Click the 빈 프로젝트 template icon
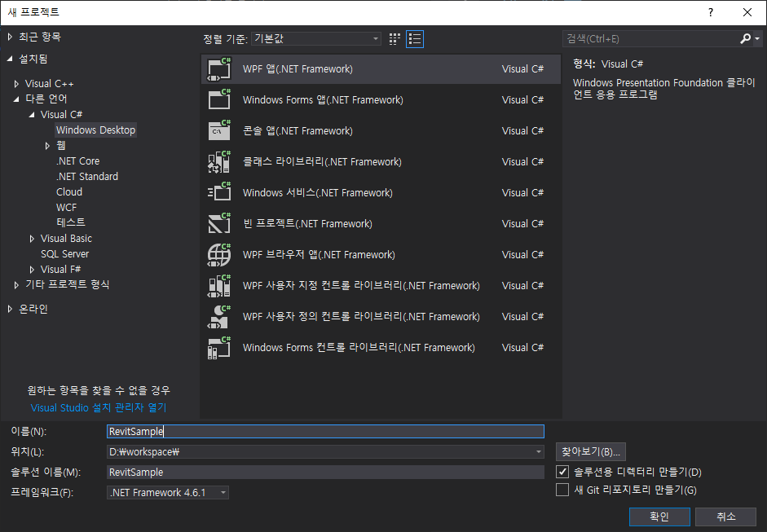This screenshot has width=767, height=532. 218,223
